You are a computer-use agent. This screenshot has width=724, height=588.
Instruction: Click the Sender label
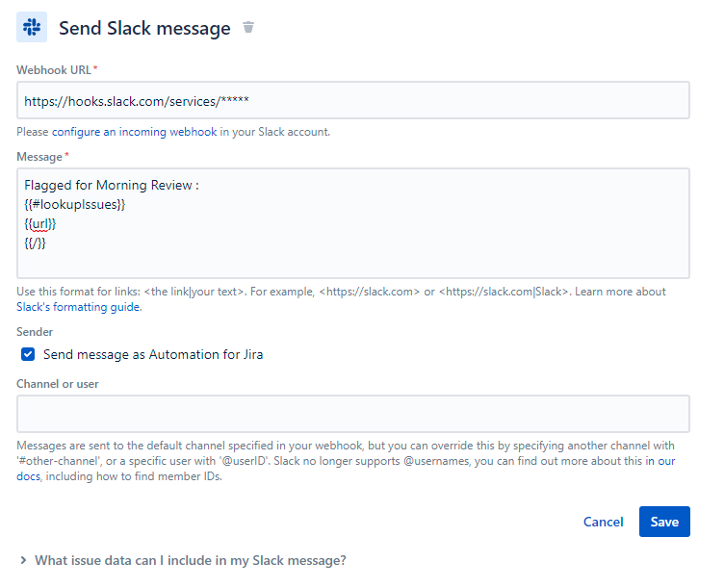(x=35, y=332)
